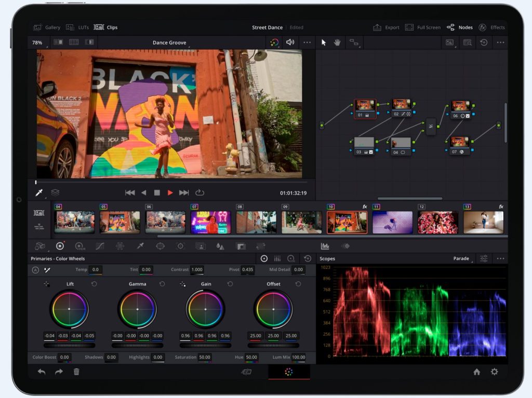Switch to Log wheels mode

pos(291,258)
